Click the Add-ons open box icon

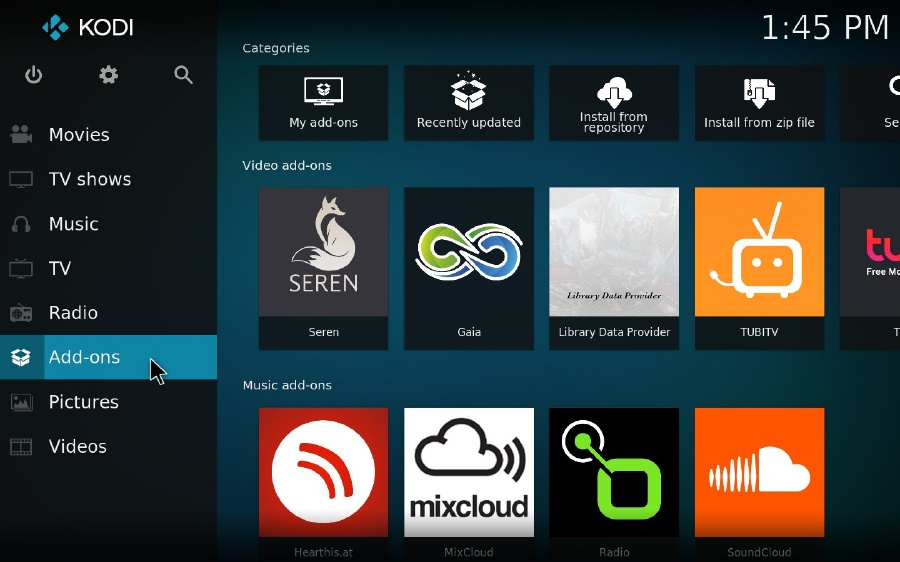pos(21,357)
